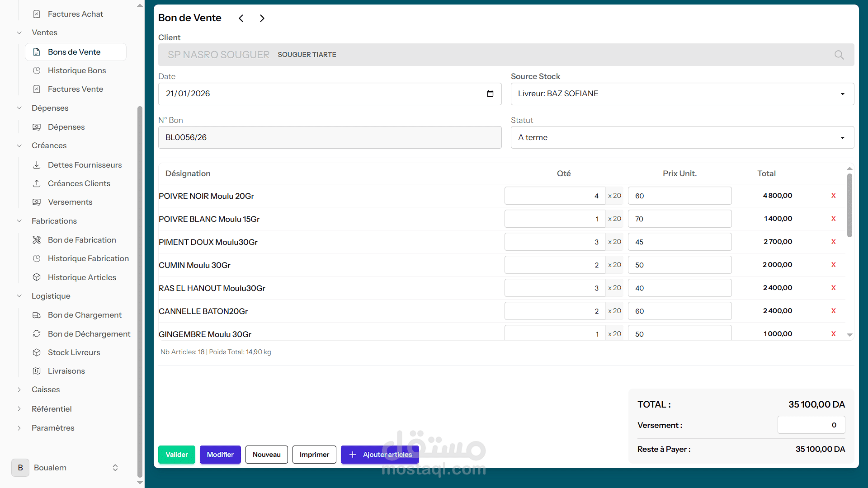The width and height of the screenshot is (868, 488).
Task: Delete CANNELLE BATON20Gr row with red X
Action: click(x=833, y=311)
